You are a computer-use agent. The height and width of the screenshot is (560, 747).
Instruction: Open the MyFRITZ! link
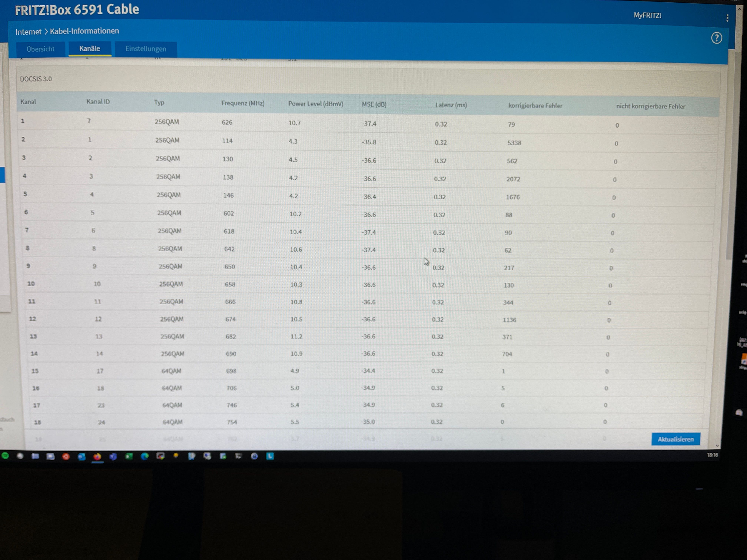pos(647,15)
